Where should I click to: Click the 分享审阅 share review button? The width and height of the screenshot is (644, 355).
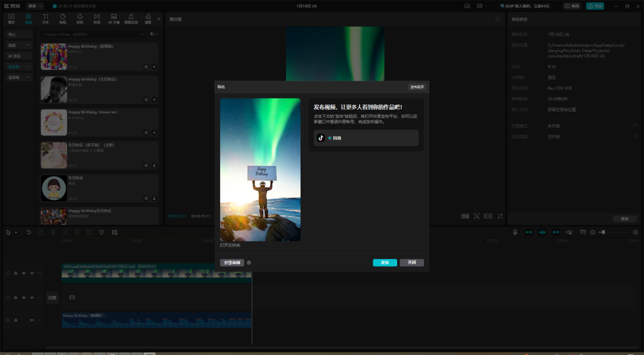pyautogui.click(x=232, y=263)
